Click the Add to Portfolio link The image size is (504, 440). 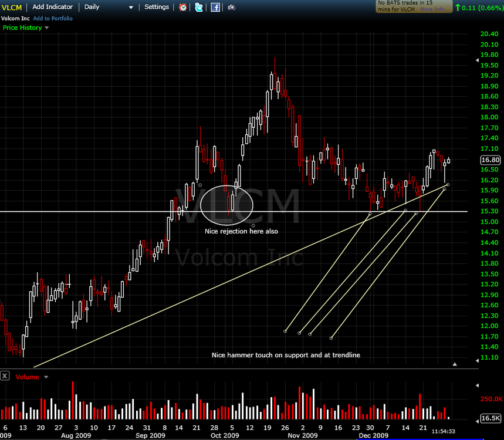pyautogui.click(x=53, y=18)
